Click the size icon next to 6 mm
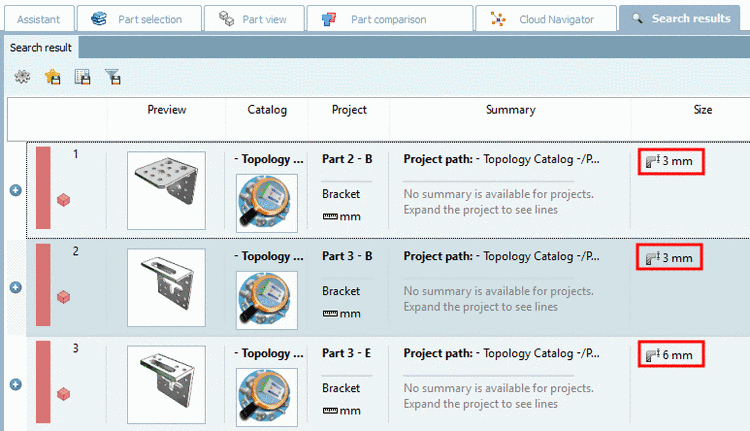This screenshot has height=431, width=750. point(652,355)
